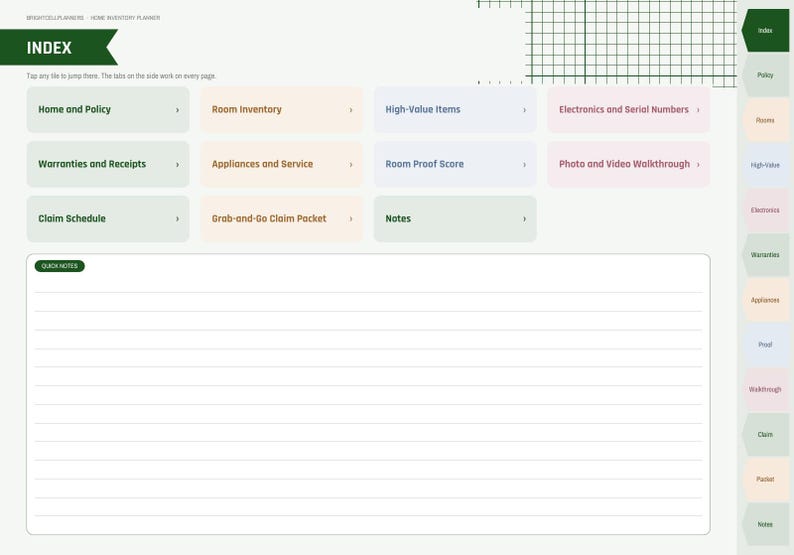
Task: Open Grab-and-Go Claim Packet tile
Action: pos(282,219)
